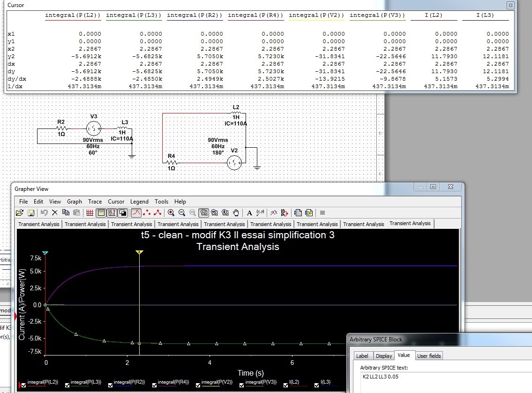Select the hand pan tool
Screen dimensions: 532x393
pyautogui.click(x=236, y=213)
